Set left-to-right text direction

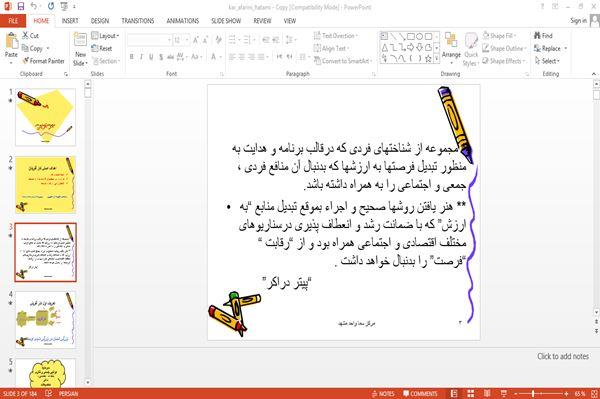click(279, 57)
